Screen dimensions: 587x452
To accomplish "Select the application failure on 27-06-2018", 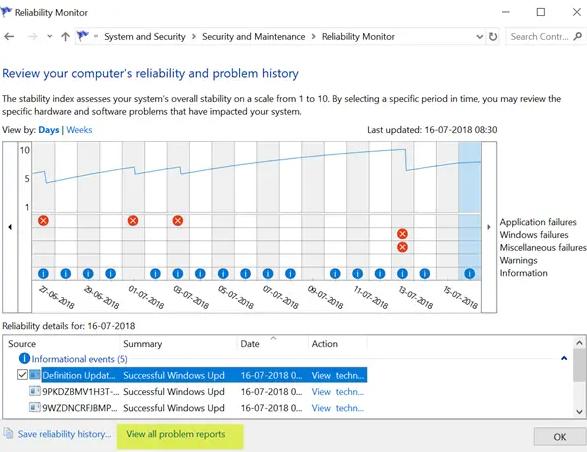I will (43, 221).
